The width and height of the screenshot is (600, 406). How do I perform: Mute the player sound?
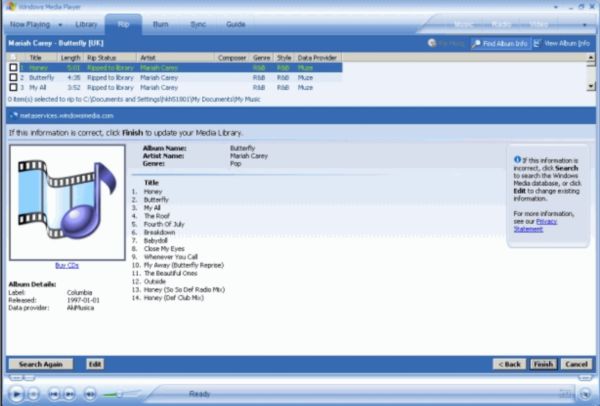coord(90,394)
